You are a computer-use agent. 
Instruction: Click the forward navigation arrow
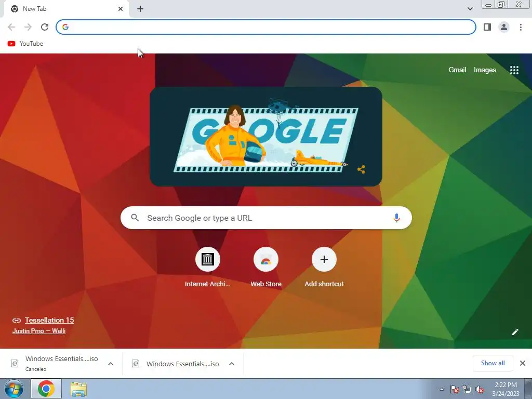click(x=28, y=27)
